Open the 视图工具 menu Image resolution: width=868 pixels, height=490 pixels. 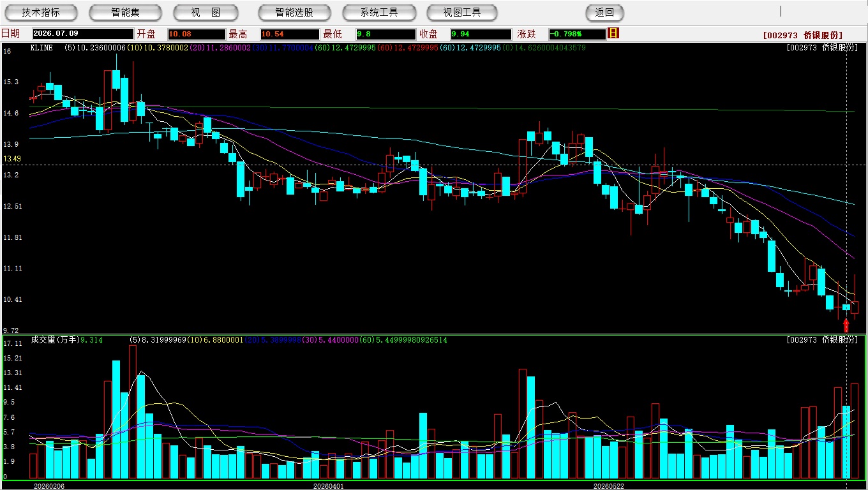pyautogui.click(x=462, y=12)
